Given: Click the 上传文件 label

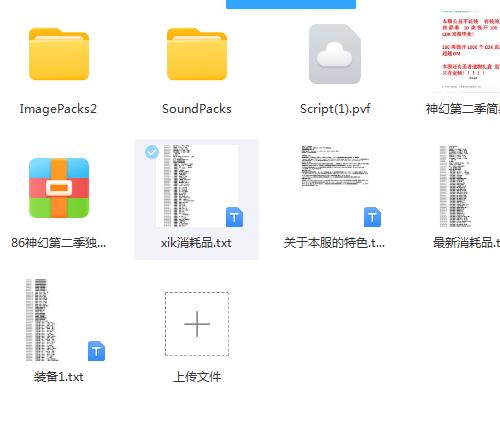Looking at the screenshot, I should pos(197,377).
